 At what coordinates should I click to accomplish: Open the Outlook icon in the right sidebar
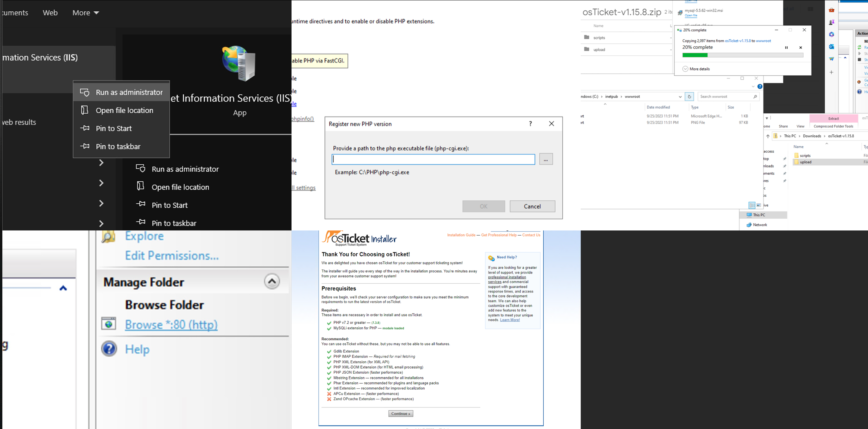[x=831, y=47]
